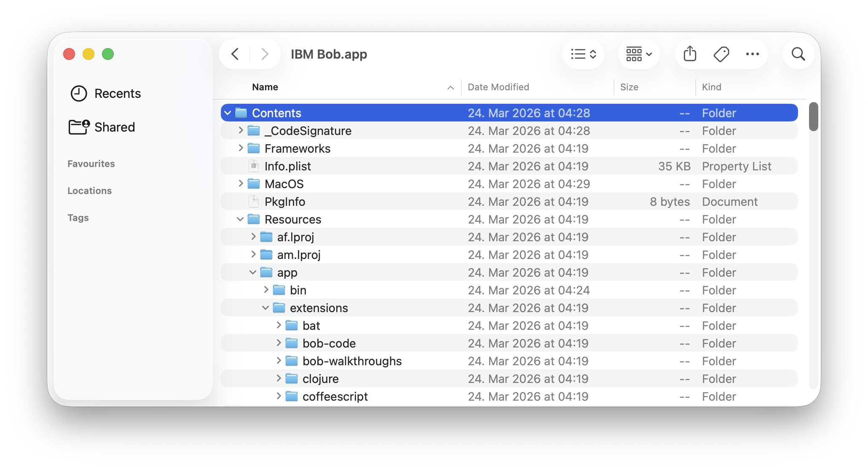Click the forward navigation arrow
The height and width of the screenshot is (469, 868).
point(265,54)
